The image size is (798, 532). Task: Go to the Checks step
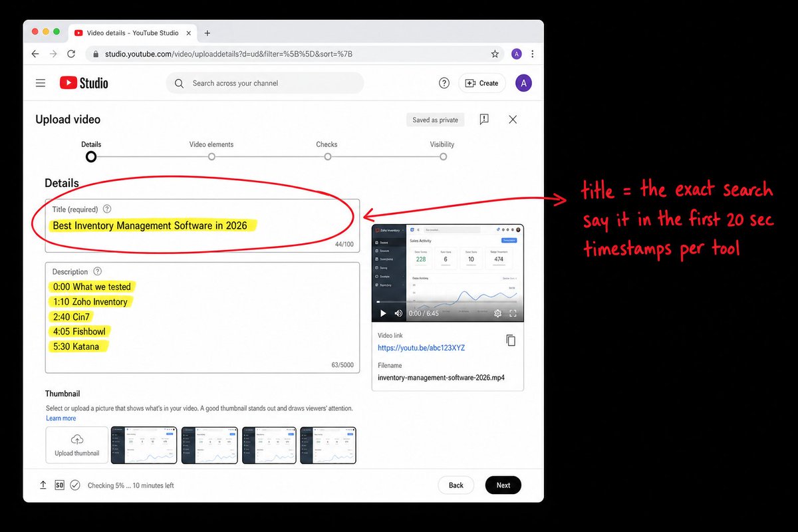327,152
